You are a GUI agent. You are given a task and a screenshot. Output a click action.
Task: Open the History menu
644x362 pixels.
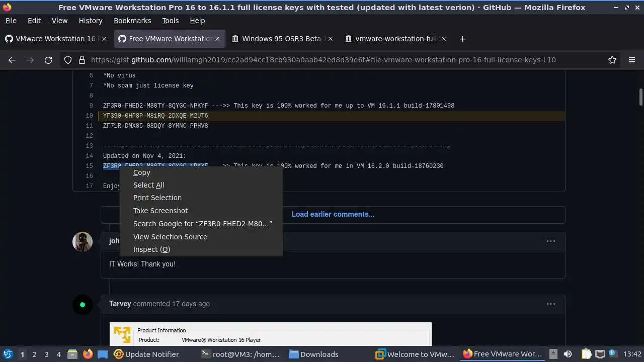91,21
